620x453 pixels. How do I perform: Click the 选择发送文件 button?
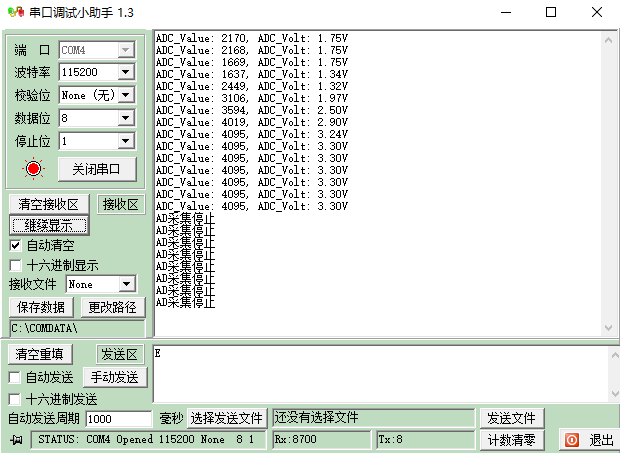[x=227, y=418]
